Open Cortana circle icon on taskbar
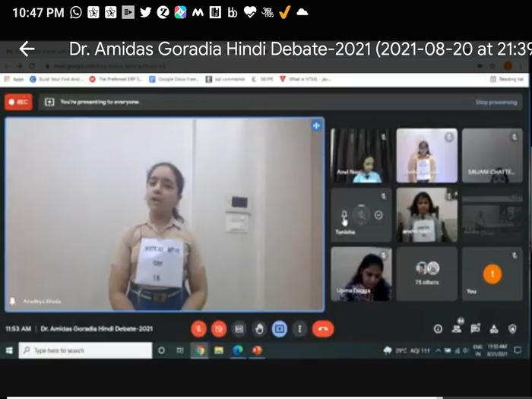 click(161, 350)
